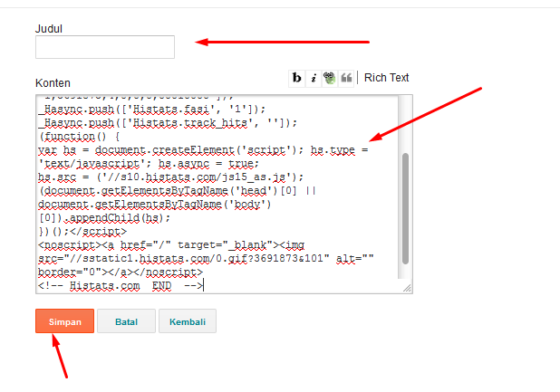Click the blockquote quotation mark icon
The width and height of the screenshot is (560, 392).
pos(346,78)
